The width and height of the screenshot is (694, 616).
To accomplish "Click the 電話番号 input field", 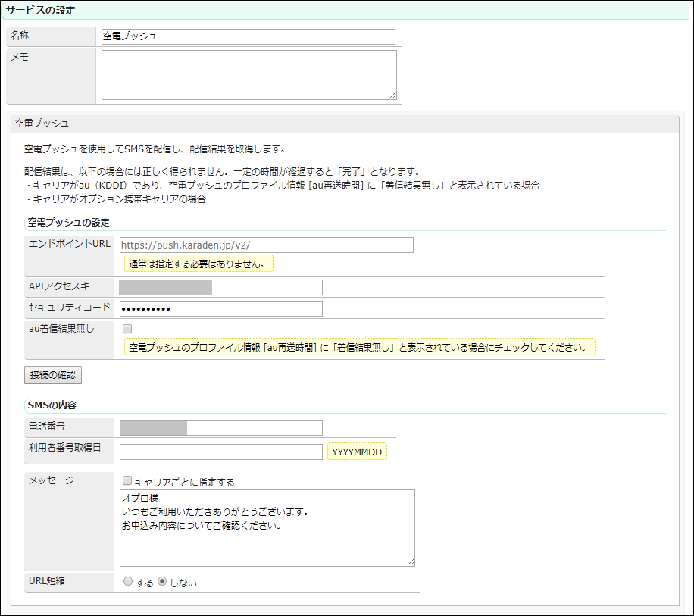I will tap(220, 427).
